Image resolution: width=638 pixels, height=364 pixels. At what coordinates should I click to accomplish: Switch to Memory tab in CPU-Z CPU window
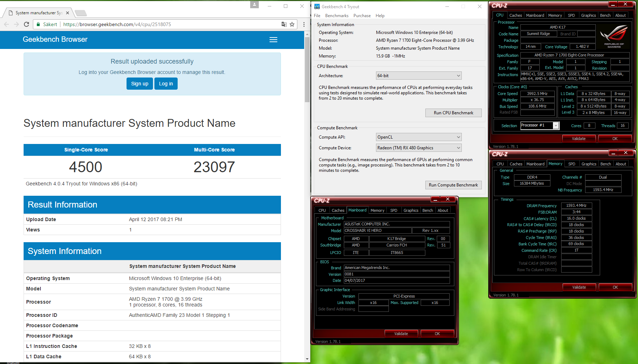point(555,15)
